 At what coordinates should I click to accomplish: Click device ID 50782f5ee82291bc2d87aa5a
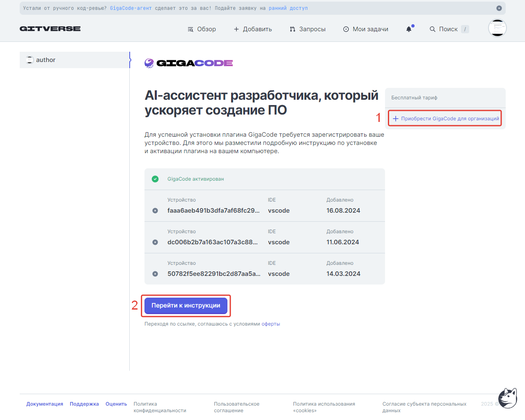click(214, 274)
